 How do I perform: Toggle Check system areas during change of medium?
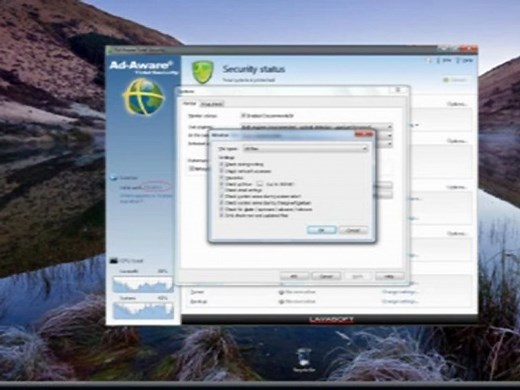tap(221, 203)
